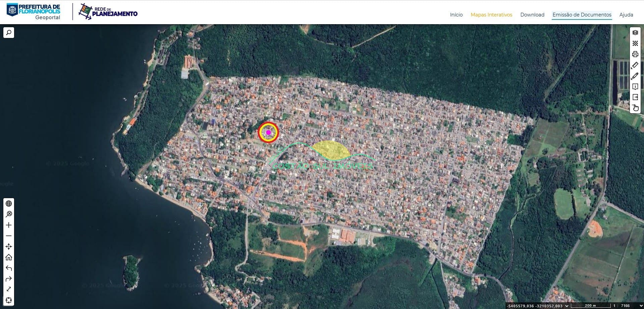Zoom out with the minus button

[9, 236]
